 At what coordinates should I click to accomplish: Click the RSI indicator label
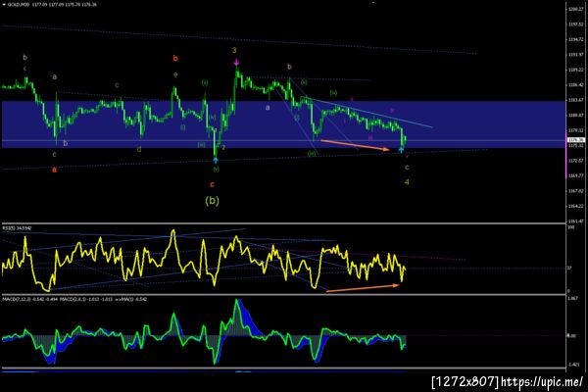coord(18,227)
